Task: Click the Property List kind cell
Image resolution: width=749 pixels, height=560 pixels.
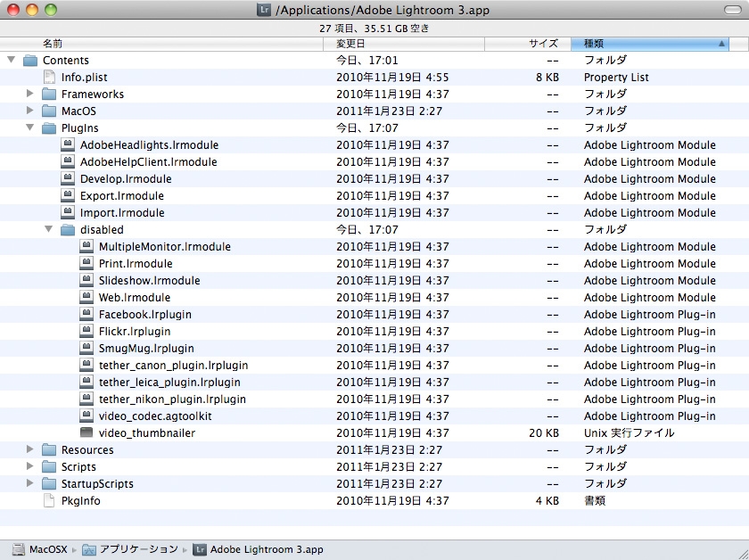Action: pyautogui.click(x=616, y=78)
